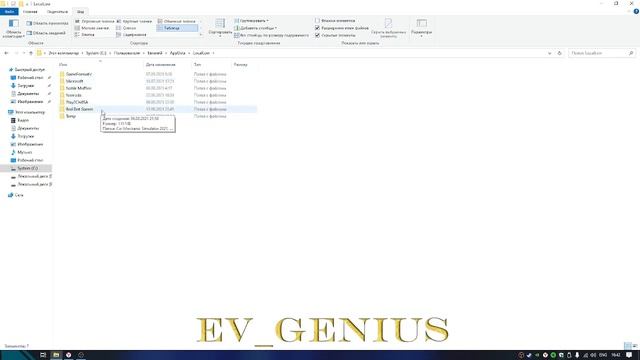Select List layout (Список)

[126, 28]
